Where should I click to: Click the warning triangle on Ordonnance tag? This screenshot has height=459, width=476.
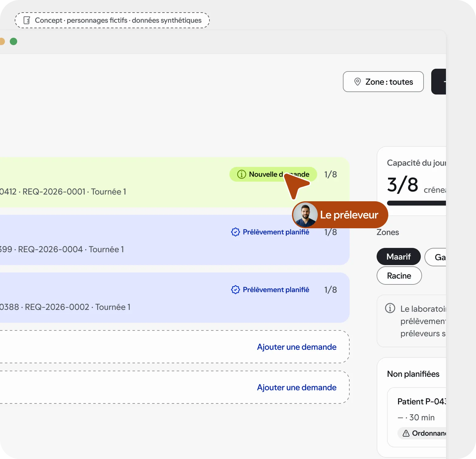click(406, 433)
